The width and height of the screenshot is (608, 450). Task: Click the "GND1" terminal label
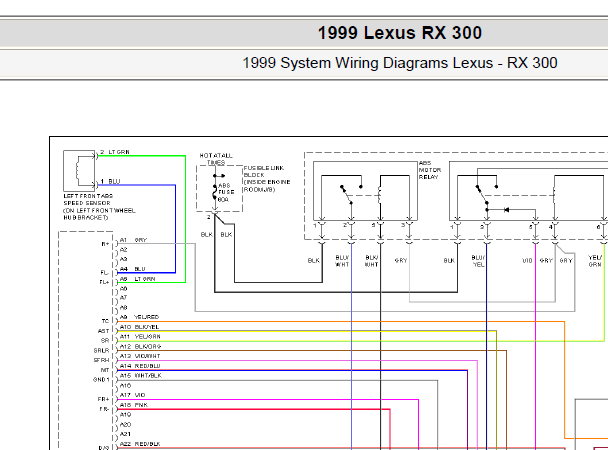click(101, 379)
